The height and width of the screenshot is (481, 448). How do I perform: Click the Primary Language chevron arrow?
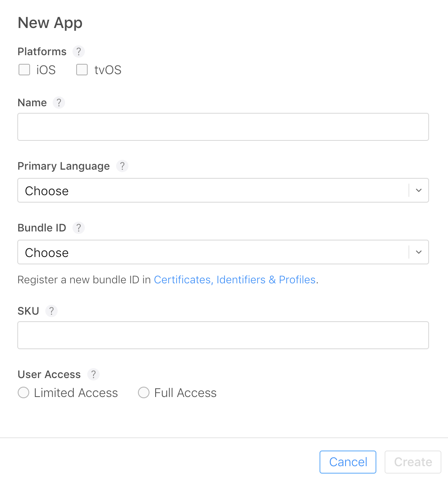tap(419, 190)
